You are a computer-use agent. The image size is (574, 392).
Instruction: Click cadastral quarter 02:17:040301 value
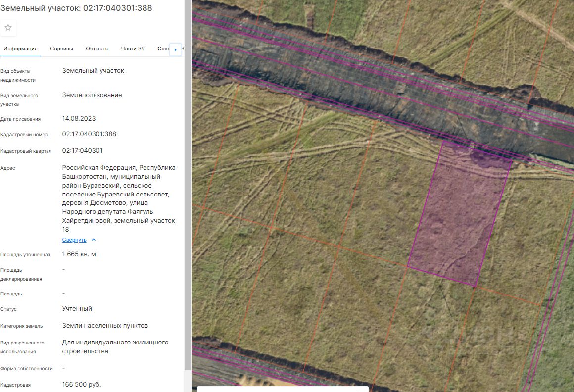(x=82, y=151)
